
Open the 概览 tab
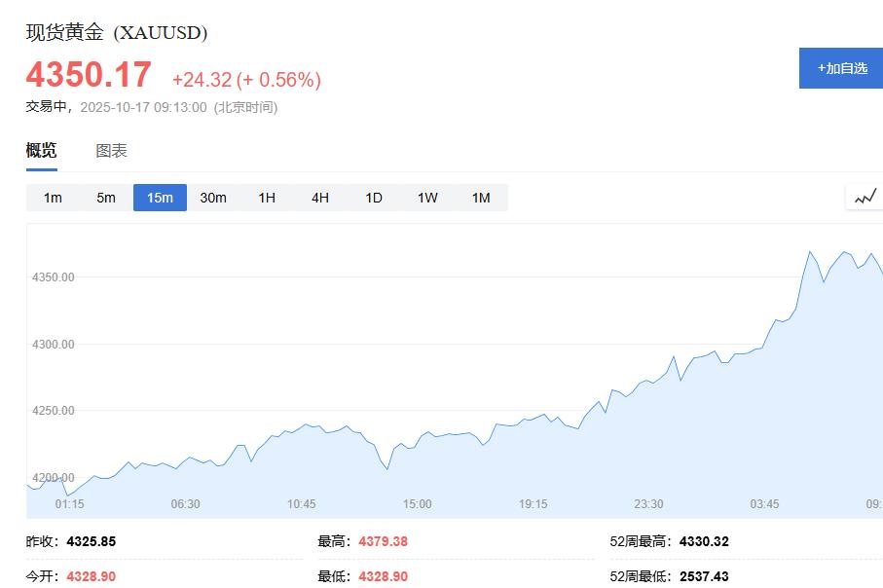pyautogui.click(x=40, y=151)
